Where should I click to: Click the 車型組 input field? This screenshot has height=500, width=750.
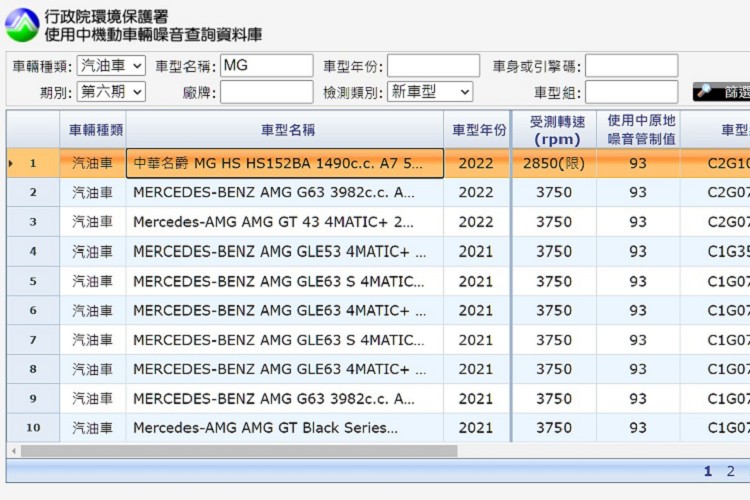[631, 92]
